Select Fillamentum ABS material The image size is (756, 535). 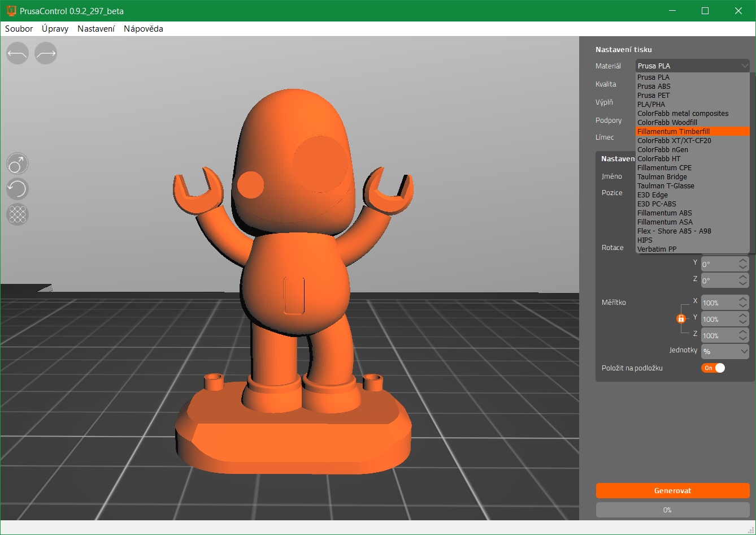(693, 213)
